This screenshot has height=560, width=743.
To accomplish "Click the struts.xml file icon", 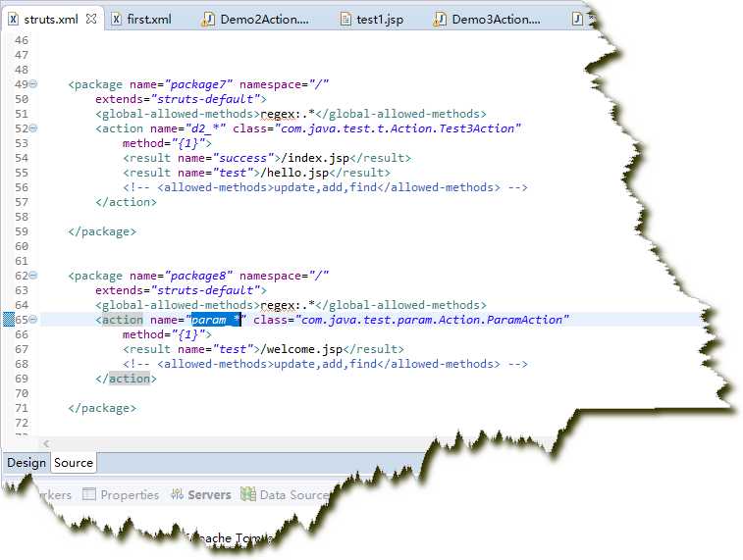I will click(x=14, y=19).
